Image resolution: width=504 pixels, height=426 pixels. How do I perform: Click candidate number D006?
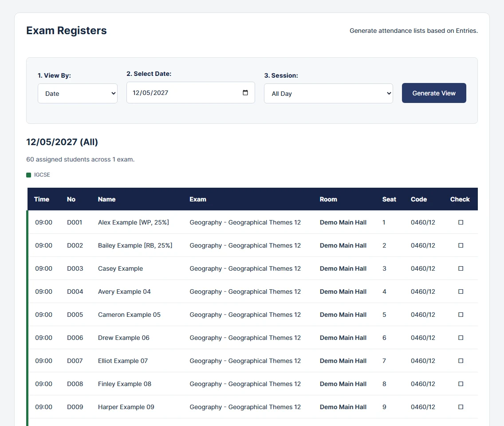tap(75, 338)
